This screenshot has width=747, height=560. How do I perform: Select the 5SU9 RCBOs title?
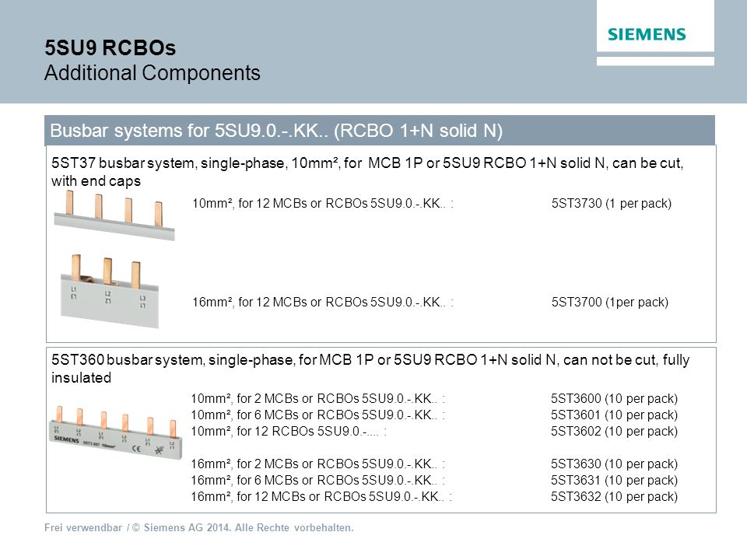[110, 47]
